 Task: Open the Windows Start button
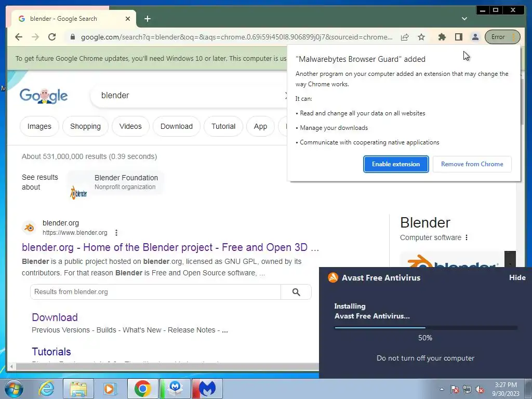(14, 389)
